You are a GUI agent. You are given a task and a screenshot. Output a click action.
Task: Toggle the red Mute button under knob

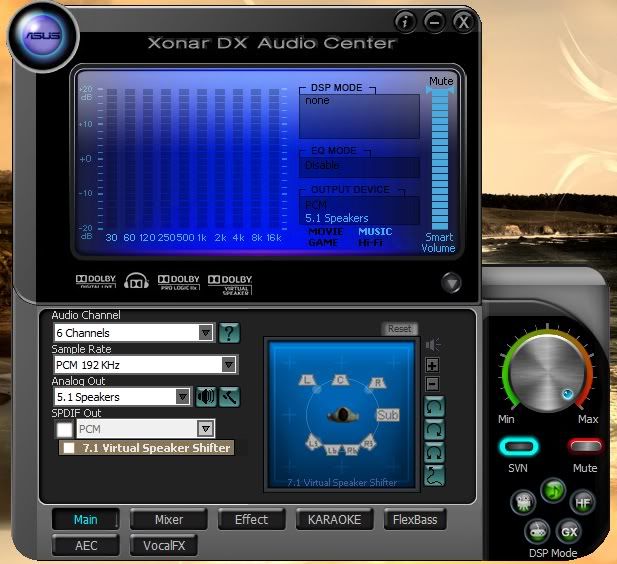point(585,446)
